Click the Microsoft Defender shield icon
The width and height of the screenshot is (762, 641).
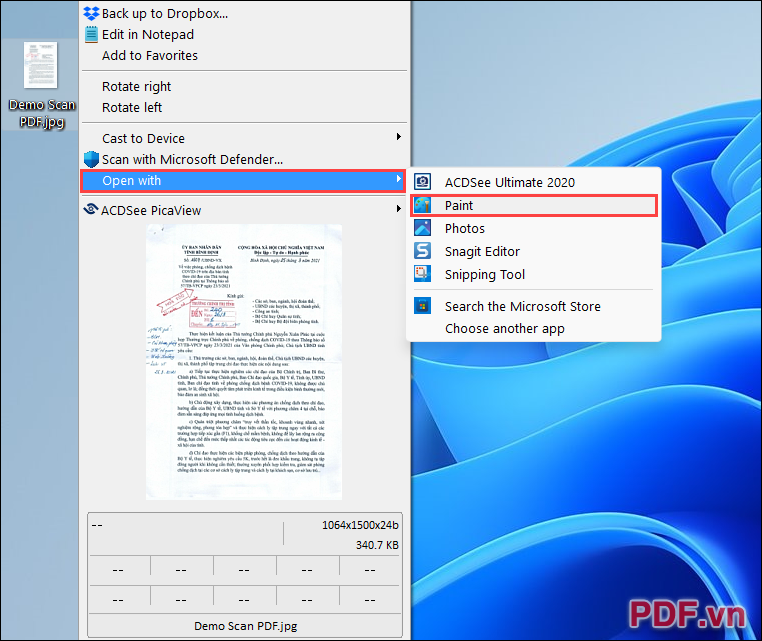(91, 159)
